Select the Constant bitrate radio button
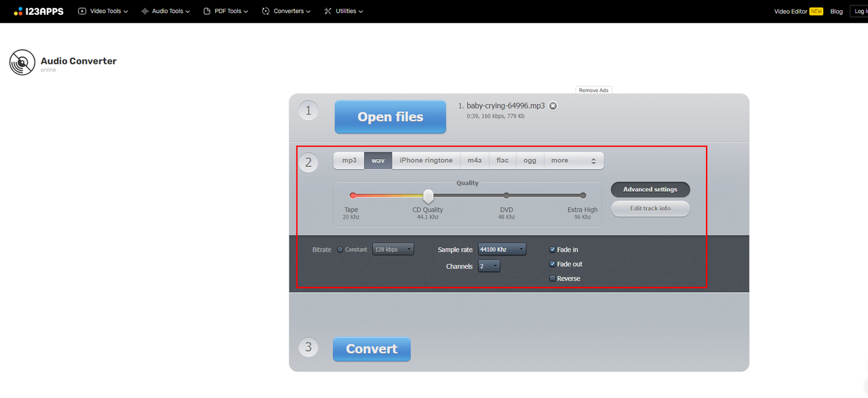 [340, 250]
